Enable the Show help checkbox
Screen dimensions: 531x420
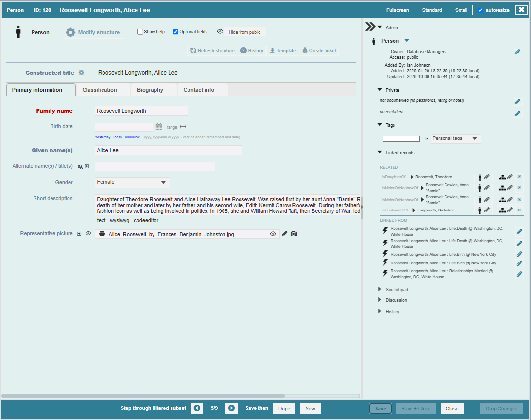point(140,32)
